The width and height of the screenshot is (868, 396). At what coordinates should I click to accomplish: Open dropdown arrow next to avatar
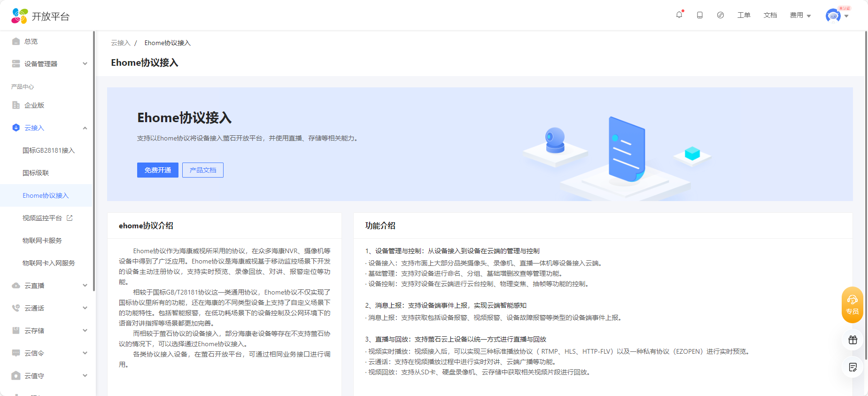(x=846, y=16)
